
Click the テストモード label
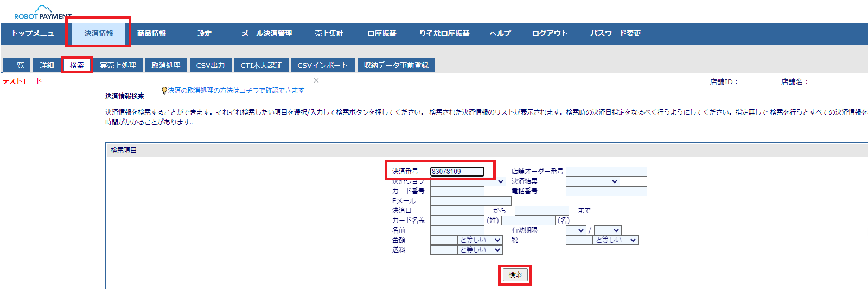22,81
